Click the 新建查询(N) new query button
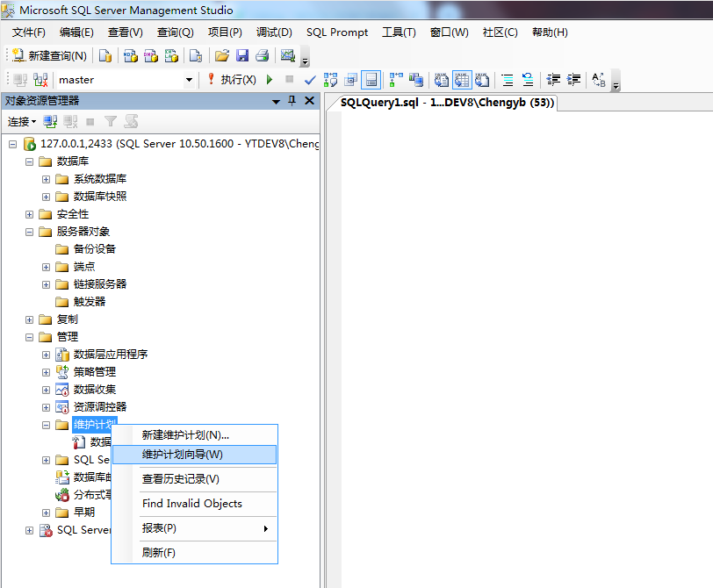This screenshot has height=588, width=713. coord(49,55)
